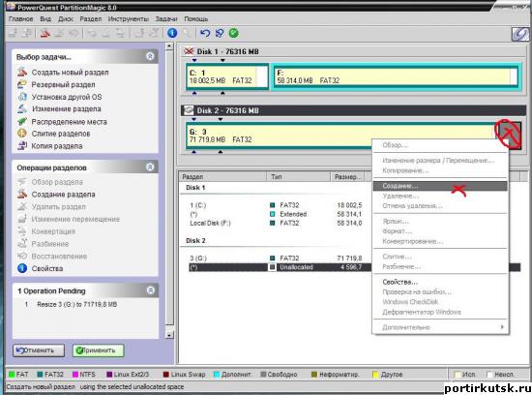Select Удаление... in the context menu
The height and width of the screenshot is (395, 532).
[440, 196]
